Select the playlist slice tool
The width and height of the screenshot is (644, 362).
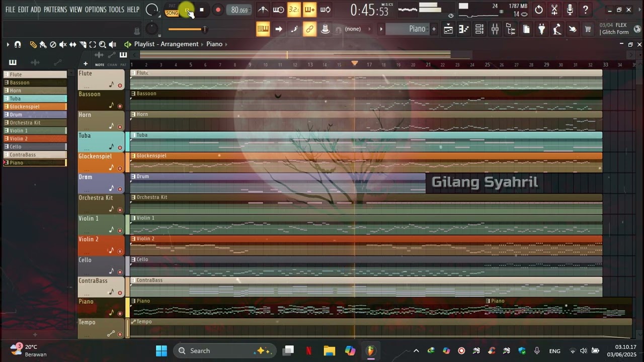[83, 45]
